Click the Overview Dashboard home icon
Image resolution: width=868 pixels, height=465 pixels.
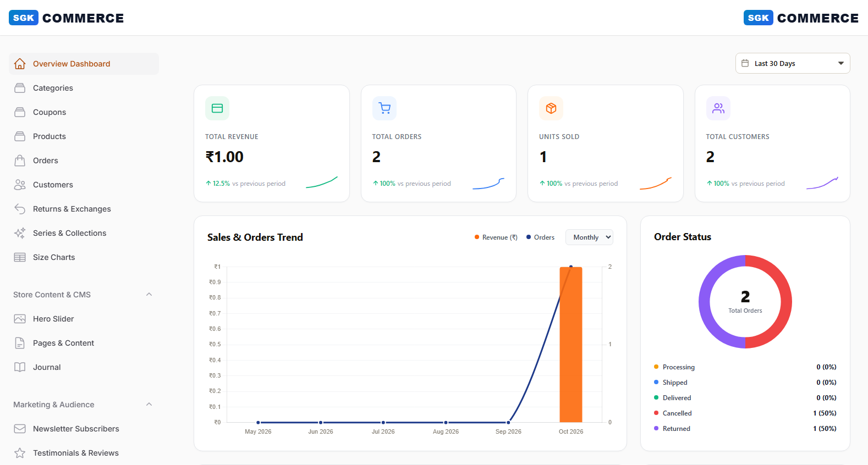click(20, 64)
